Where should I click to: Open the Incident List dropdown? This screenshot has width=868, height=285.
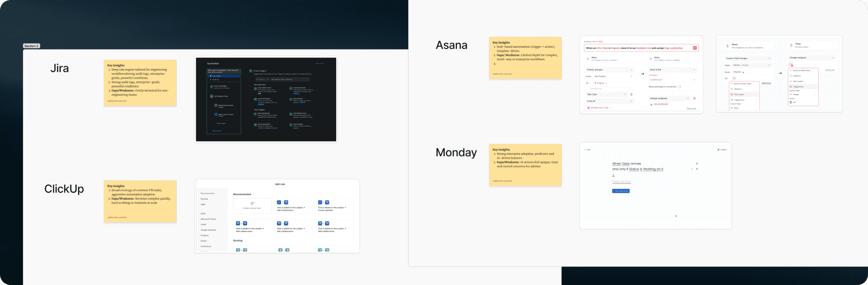click(673, 80)
